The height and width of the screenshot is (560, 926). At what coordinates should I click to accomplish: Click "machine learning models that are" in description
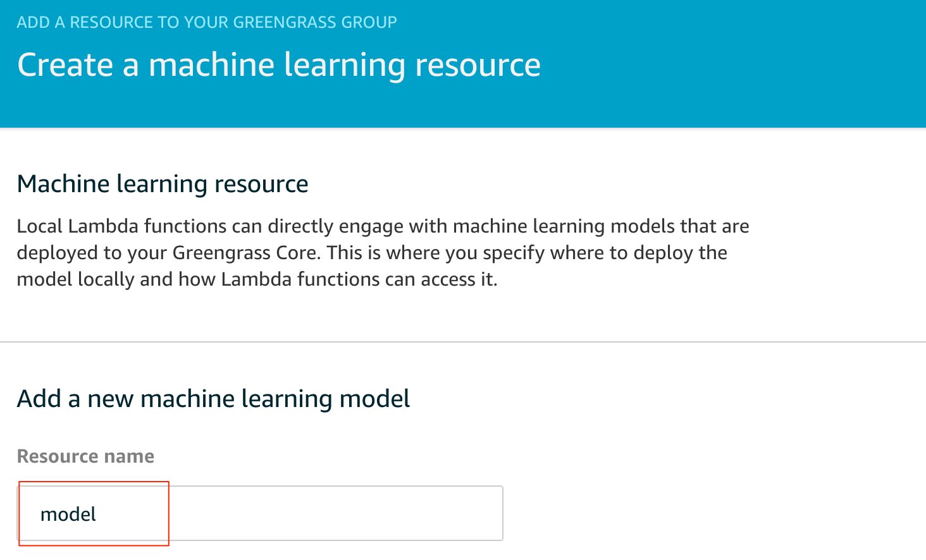601,226
